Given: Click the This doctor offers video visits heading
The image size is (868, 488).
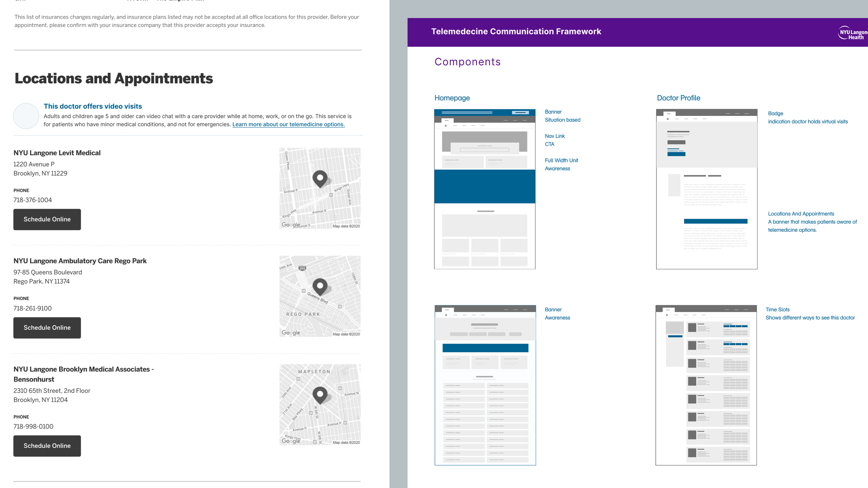Looking at the screenshot, I should click(93, 106).
